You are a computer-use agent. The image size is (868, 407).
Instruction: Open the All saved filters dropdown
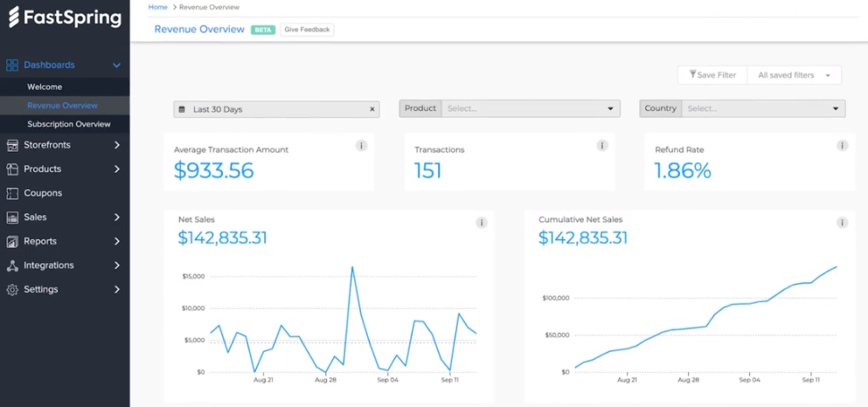point(794,75)
